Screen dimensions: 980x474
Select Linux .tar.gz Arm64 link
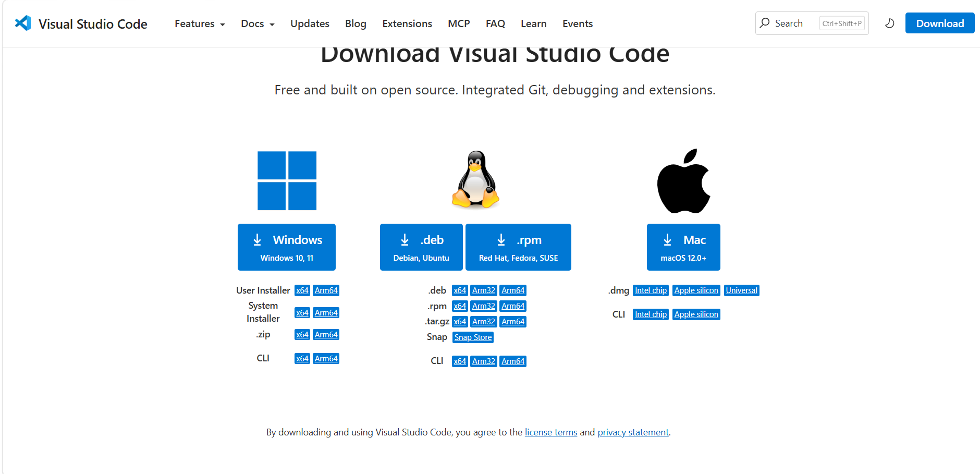point(513,322)
